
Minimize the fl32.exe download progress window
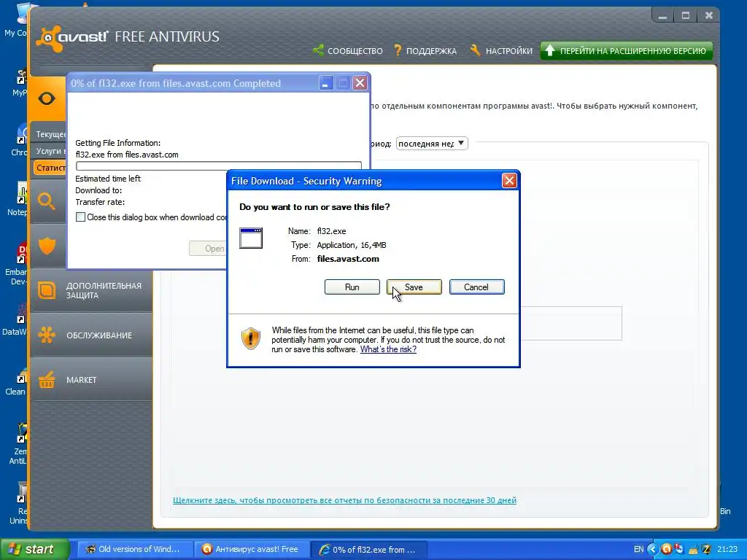click(326, 83)
